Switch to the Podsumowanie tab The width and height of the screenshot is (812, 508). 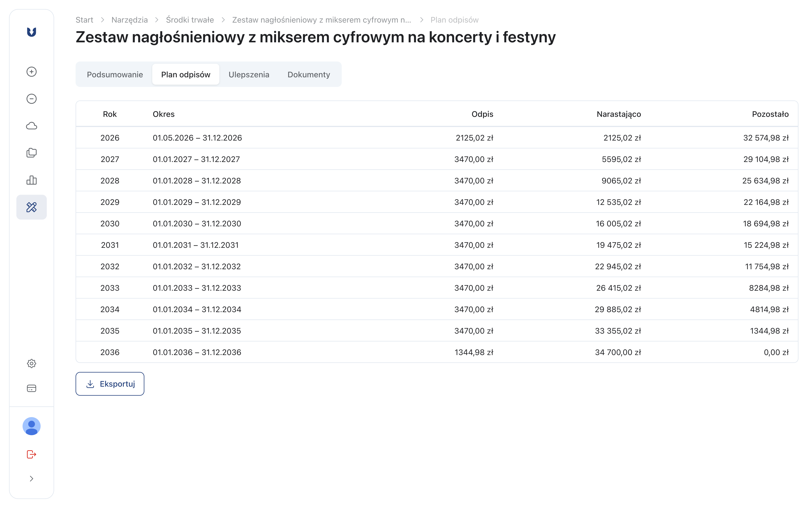115,74
